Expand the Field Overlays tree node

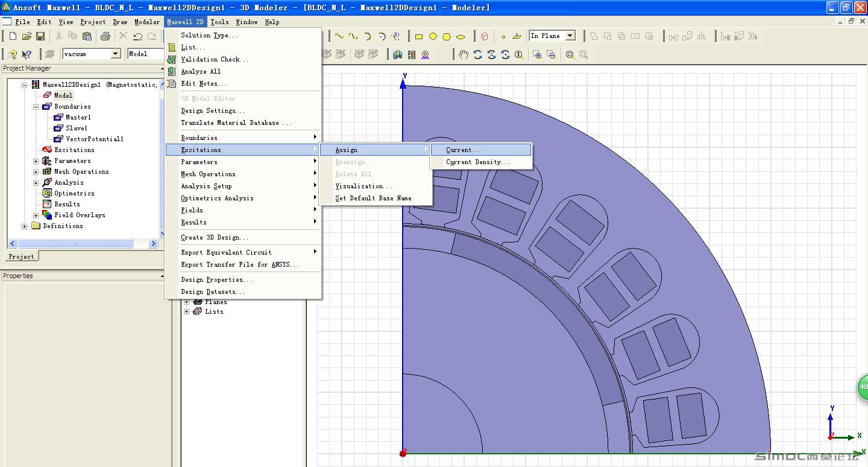click(36, 215)
